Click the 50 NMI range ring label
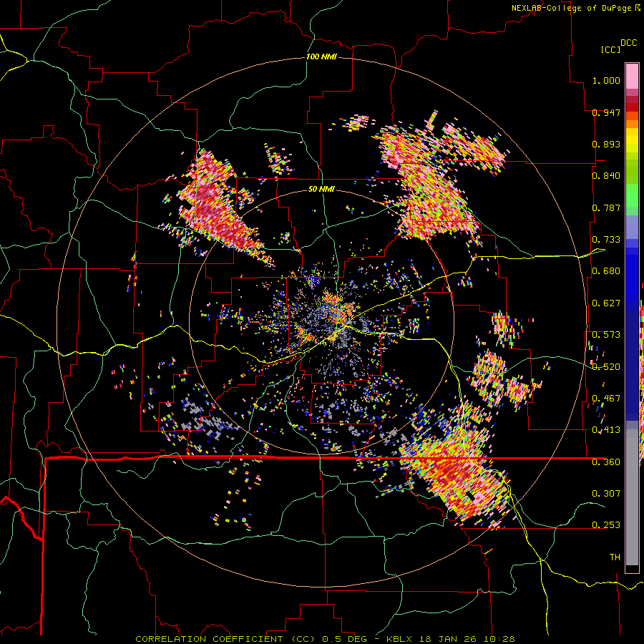Image resolution: width=644 pixels, height=644 pixels. [321, 190]
